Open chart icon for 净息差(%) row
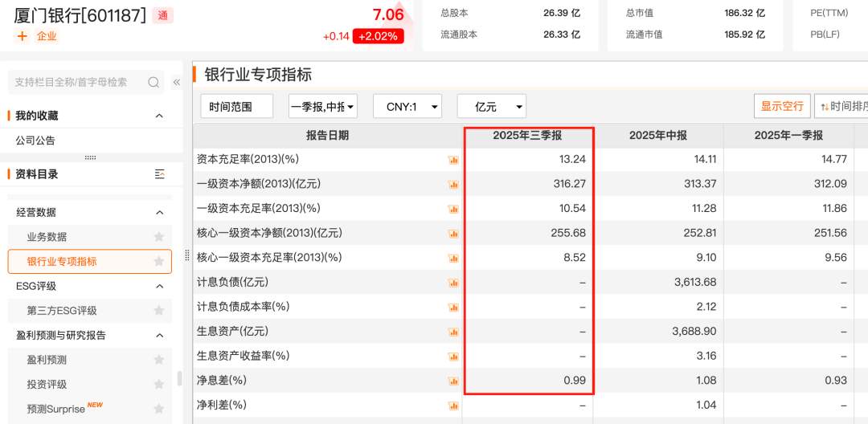868x424 pixels. point(452,381)
